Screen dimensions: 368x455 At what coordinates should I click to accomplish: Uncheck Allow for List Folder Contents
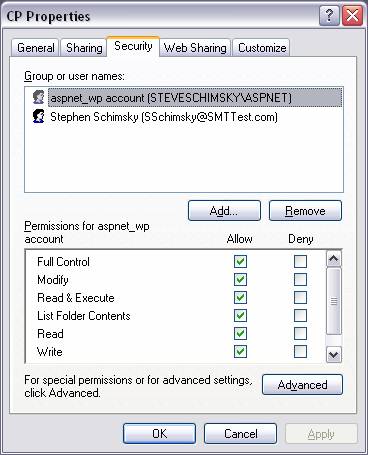point(240,315)
